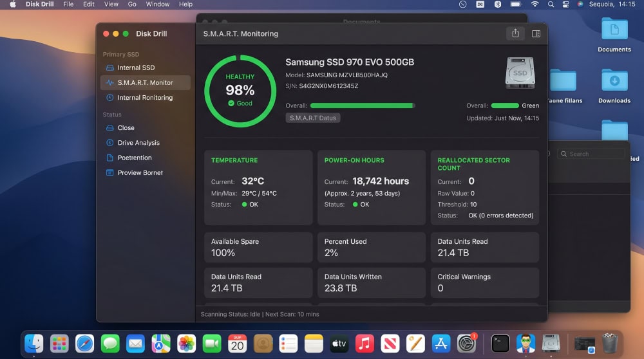
Task: Click the share icon in Disk Drill toolbar
Action: [515, 33]
